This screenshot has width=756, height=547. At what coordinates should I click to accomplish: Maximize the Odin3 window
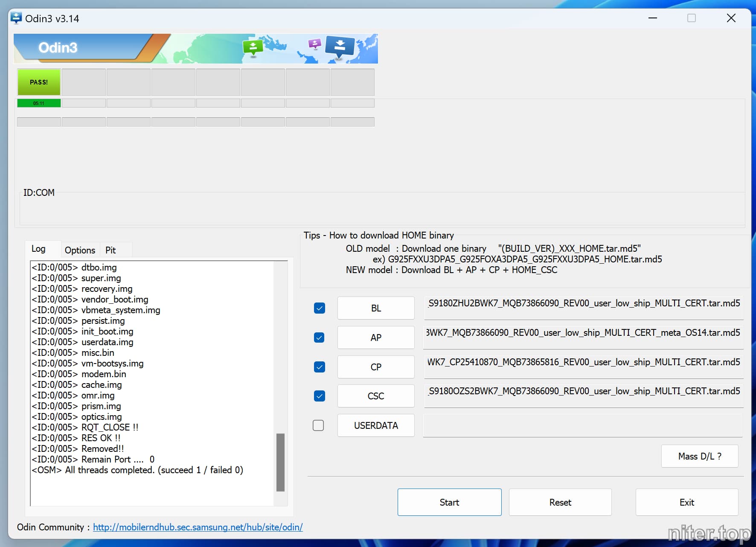[x=692, y=18]
